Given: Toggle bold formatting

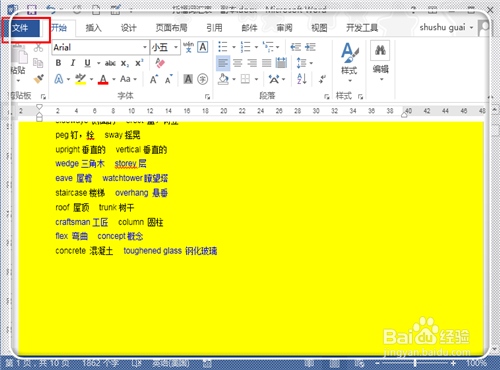Looking at the screenshot, I should (58, 63).
